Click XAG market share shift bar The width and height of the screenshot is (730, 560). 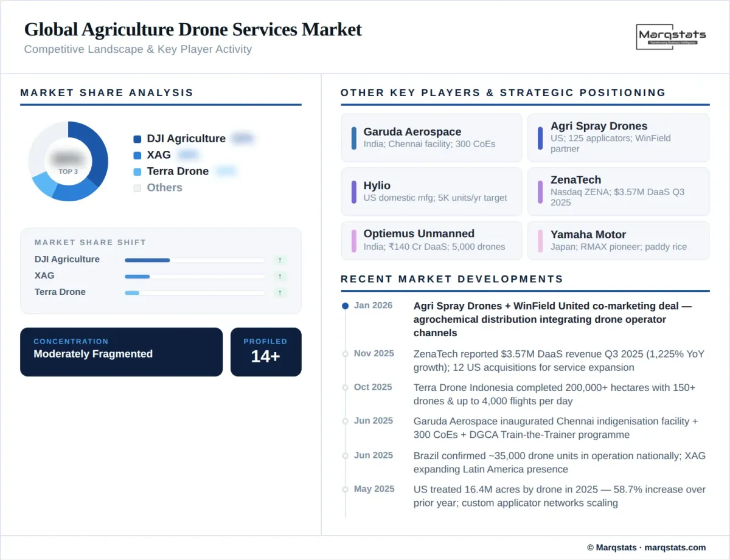coord(195,277)
